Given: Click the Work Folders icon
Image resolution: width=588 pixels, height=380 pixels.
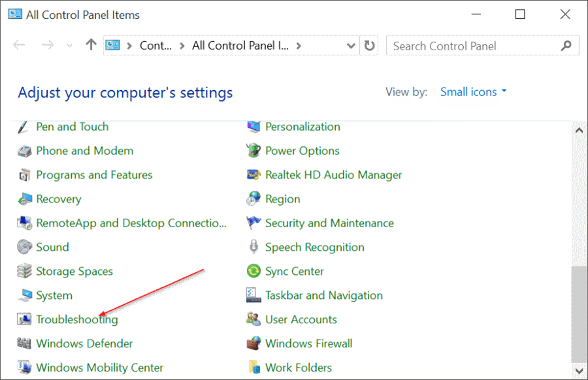Looking at the screenshot, I should (254, 367).
